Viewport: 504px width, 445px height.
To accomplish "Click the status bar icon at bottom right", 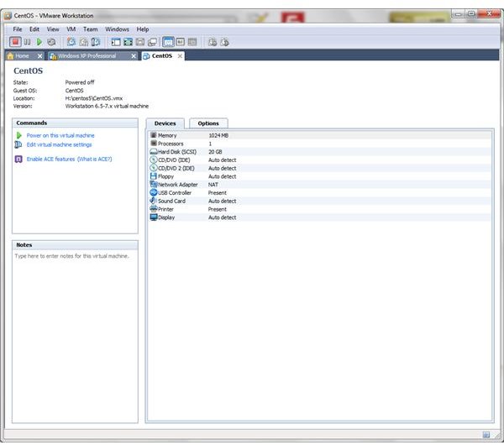I will (x=486, y=435).
